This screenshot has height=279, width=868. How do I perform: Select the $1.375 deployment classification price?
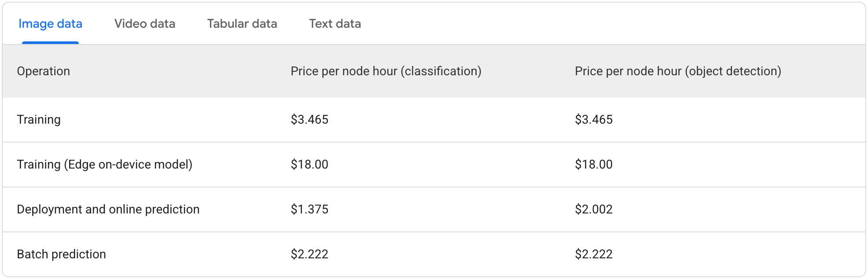coord(309,209)
